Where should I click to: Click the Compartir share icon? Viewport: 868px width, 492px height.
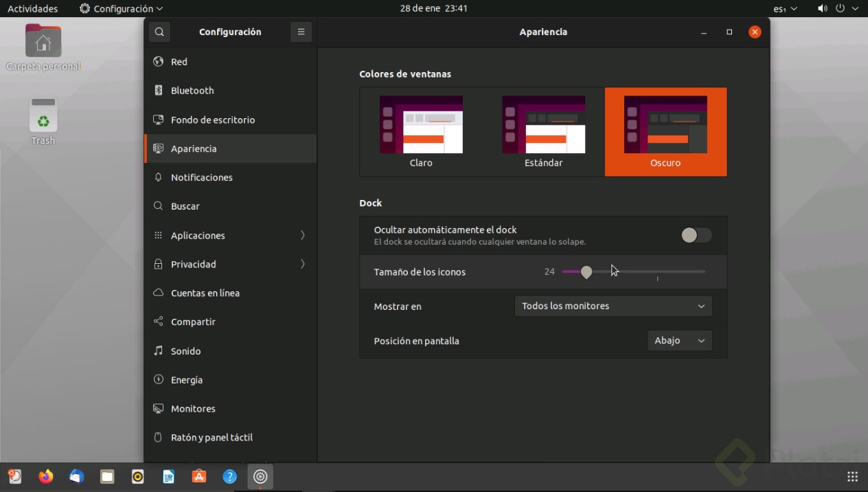[158, 322]
